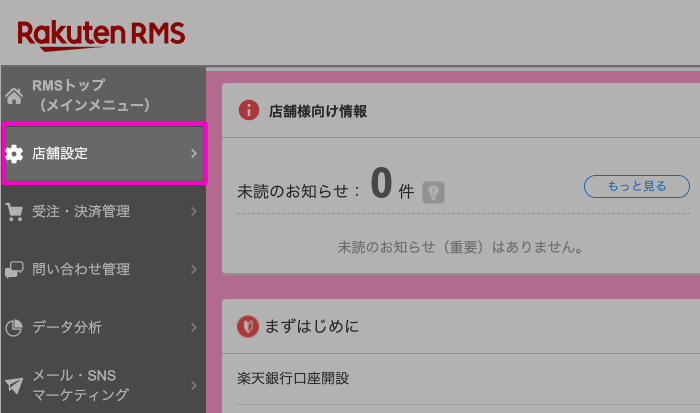Image resolution: width=700 pixels, height=413 pixels.
Task: Expand the メール・SNSマーケティング chevron arrow
Action: [193, 385]
